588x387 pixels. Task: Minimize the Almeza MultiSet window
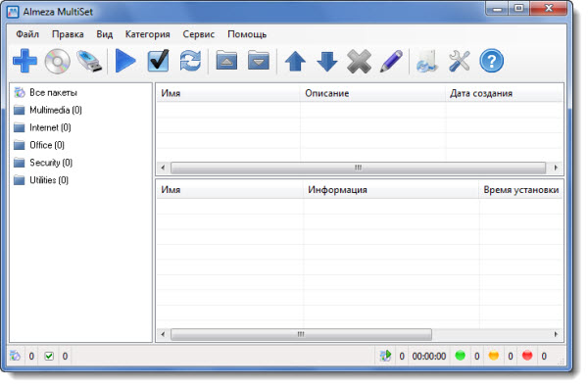click(x=497, y=9)
